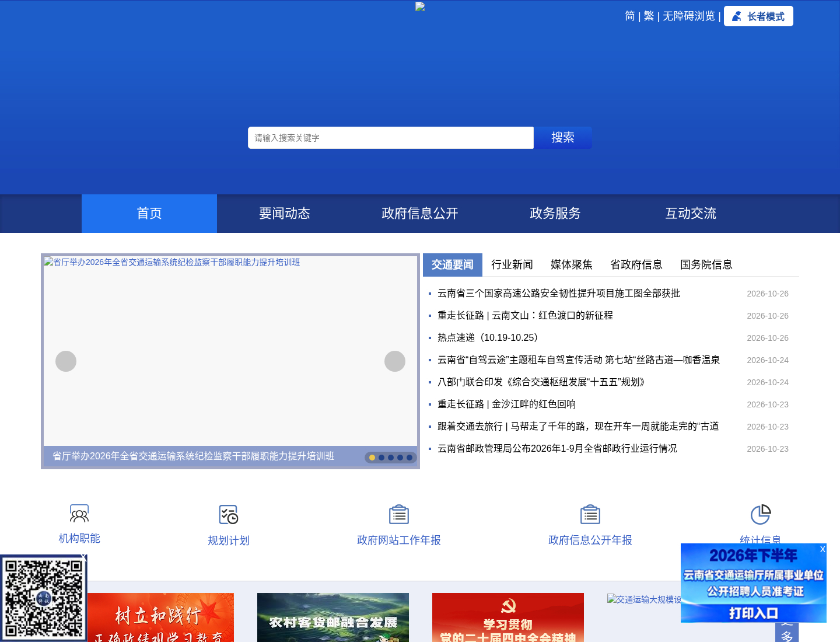The height and width of the screenshot is (642, 840).
Task: Jump to the last carousel dot
Action: [x=409, y=458]
